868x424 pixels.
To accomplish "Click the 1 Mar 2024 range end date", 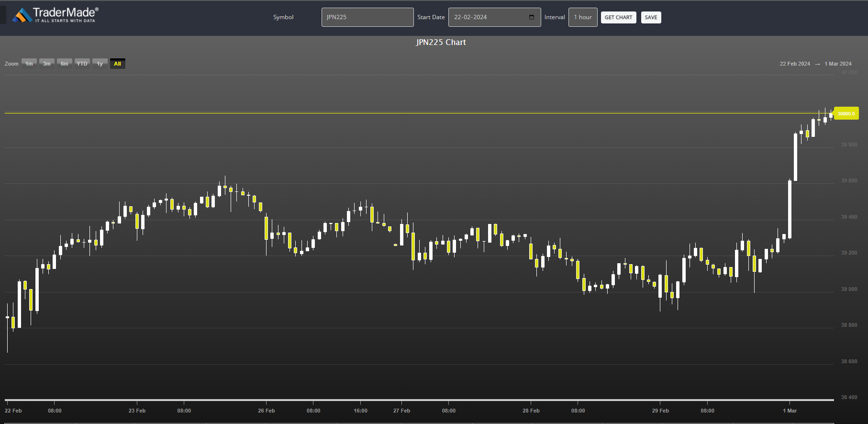I will (838, 64).
